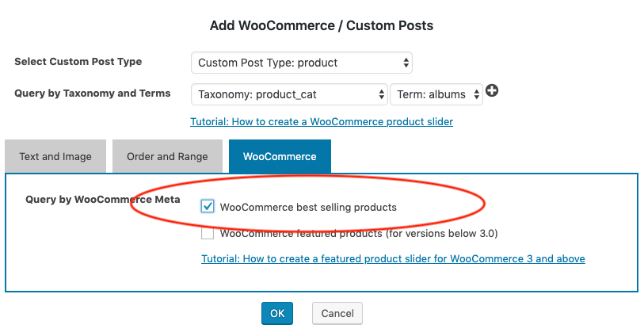644x336 pixels.
Task: Select the WooCommerce tab
Action: coord(280,156)
